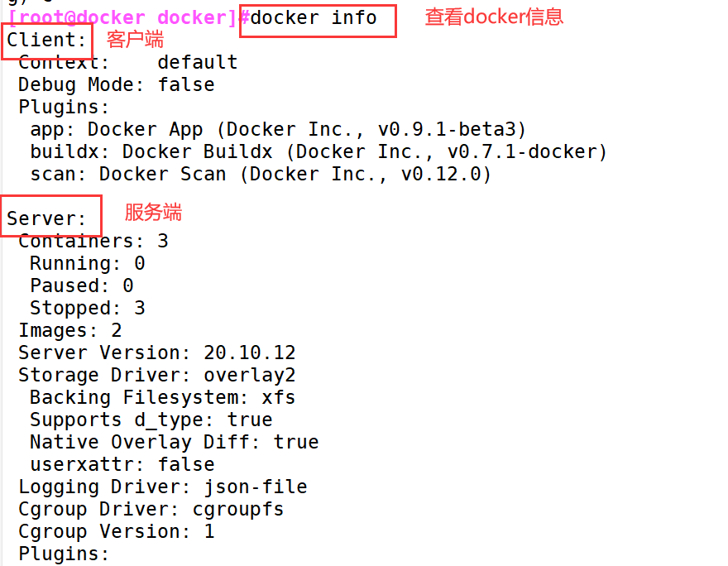The image size is (728, 566).
Task: Select the 'scan: Docker Scan' plugin line
Action: tap(261, 174)
